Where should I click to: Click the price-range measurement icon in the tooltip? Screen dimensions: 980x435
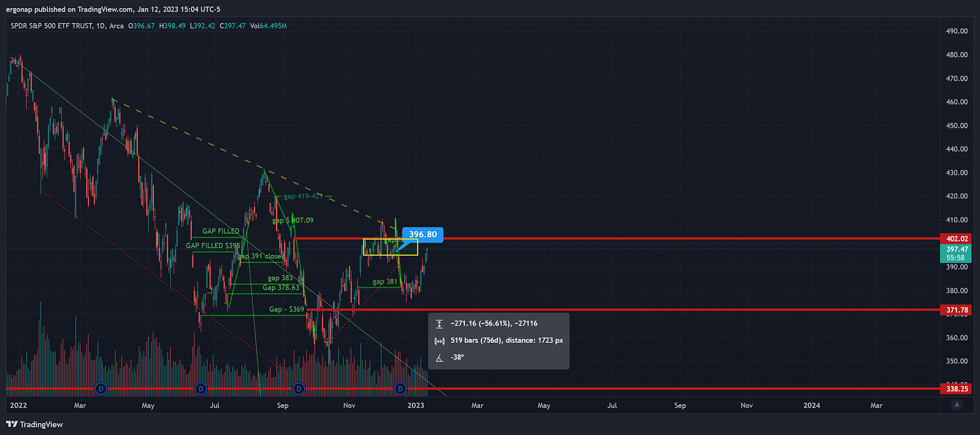[439, 323]
